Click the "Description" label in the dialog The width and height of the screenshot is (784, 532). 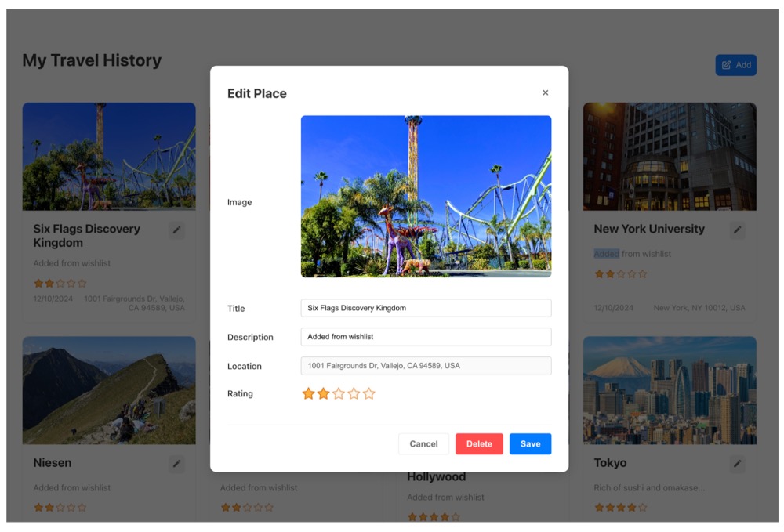click(251, 337)
